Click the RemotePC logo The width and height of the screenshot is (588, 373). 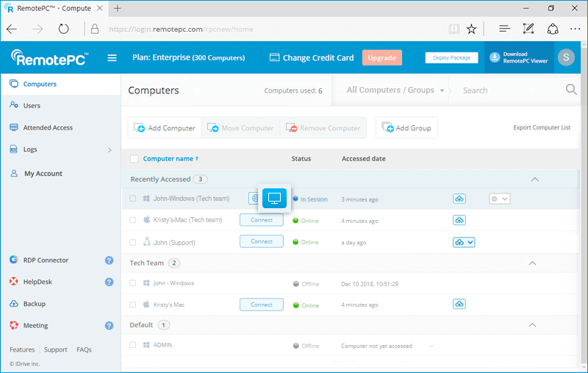click(x=50, y=57)
